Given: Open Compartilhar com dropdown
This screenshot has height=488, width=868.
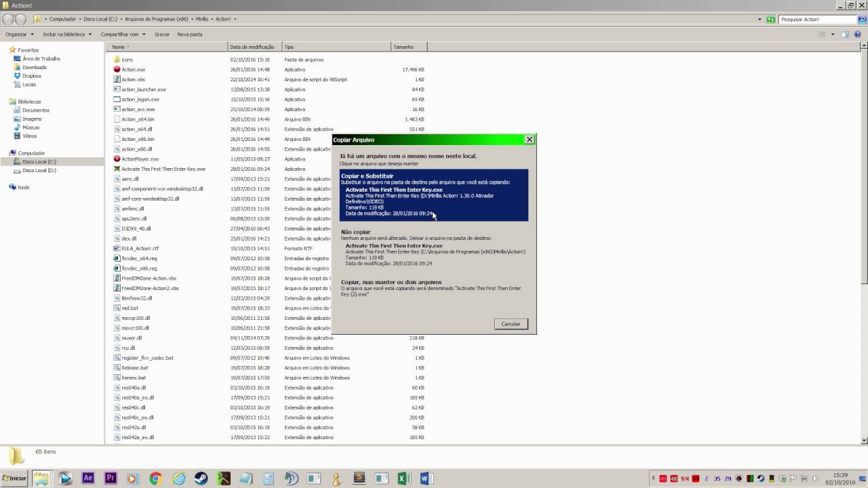Looking at the screenshot, I should [x=122, y=34].
